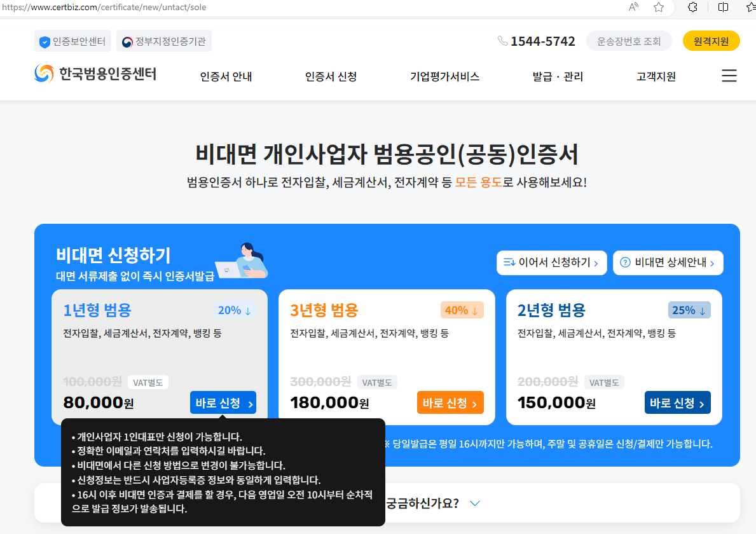This screenshot has width=756, height=534.
Task: Click VAT별도 tag on 3년형 card
Action: coord(377,383)
